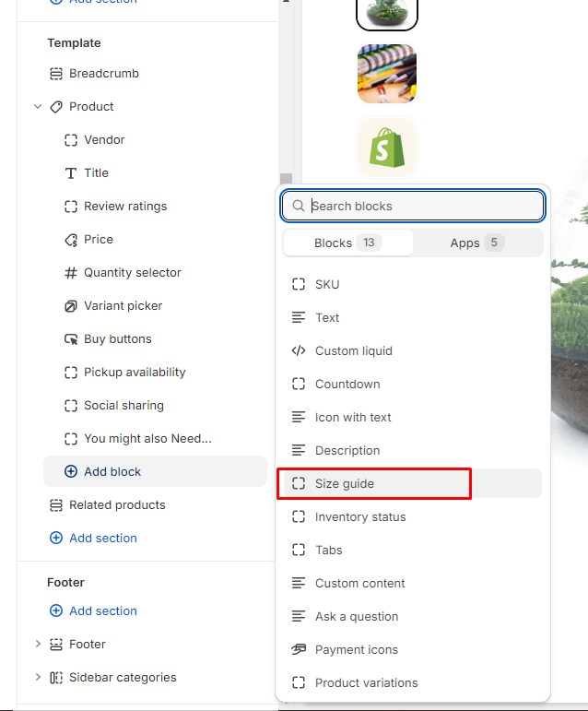This screenshot has height=711, width=588.
Task: Click the Quantity selector hash icon
Action: click(x=71, y=273)
